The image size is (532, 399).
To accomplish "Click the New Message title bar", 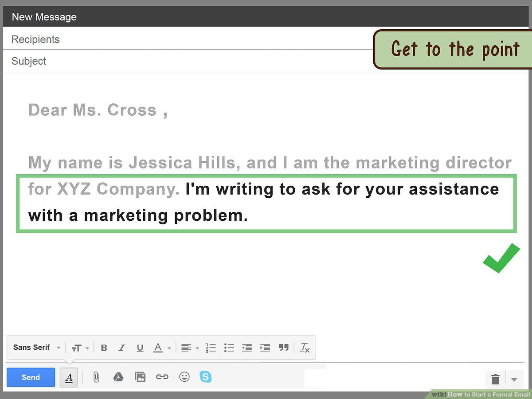I will (266, 17).
